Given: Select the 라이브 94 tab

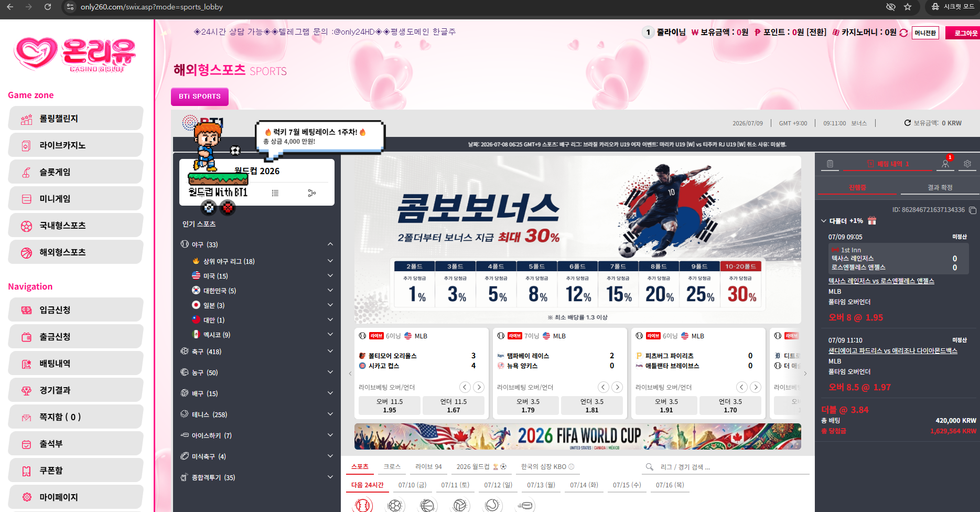Looking at the screenshot, I should [428, 466].
